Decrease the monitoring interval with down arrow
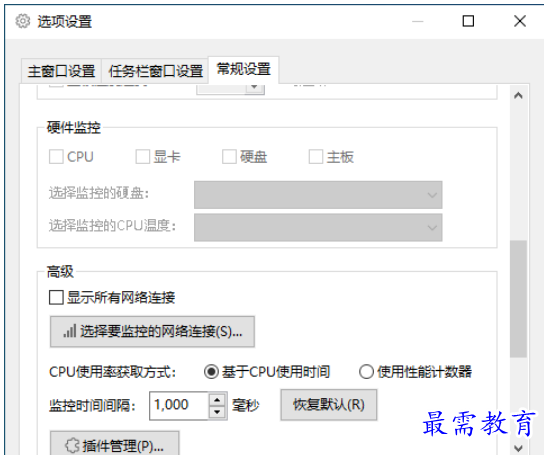The height and width of the screenshot is (455, 544). (x=218, y=412)
